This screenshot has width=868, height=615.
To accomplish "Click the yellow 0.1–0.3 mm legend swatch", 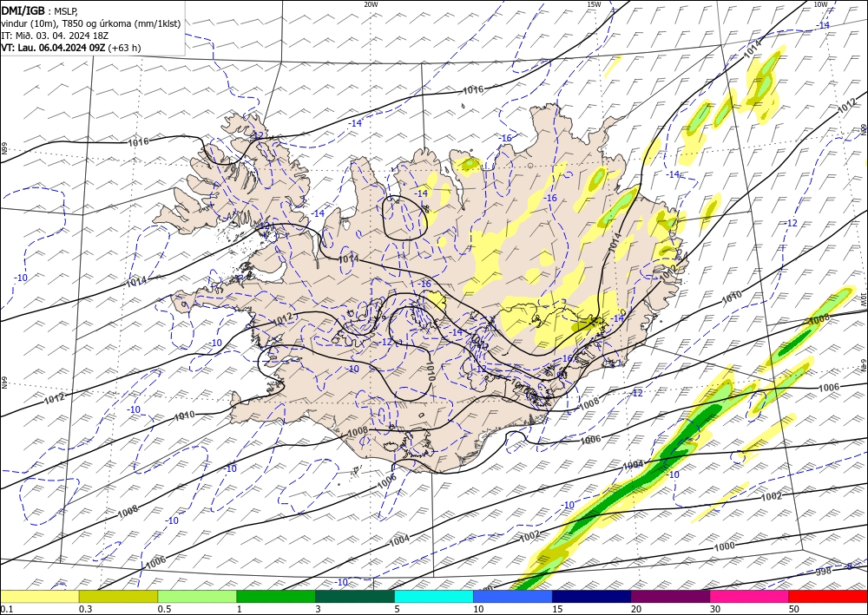I will 39,597.
